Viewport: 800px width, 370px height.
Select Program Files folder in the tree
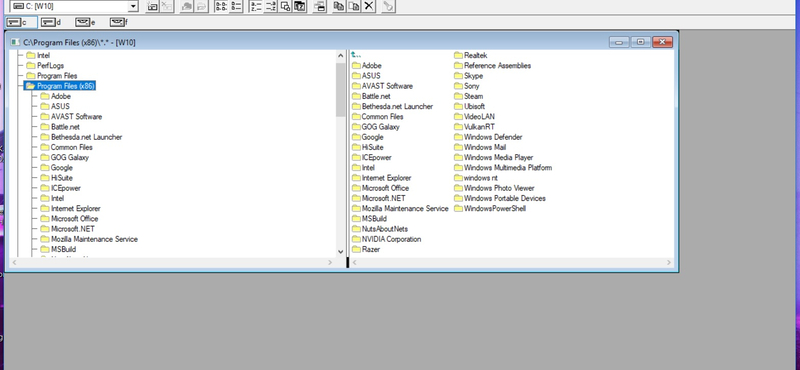(57, 76)
